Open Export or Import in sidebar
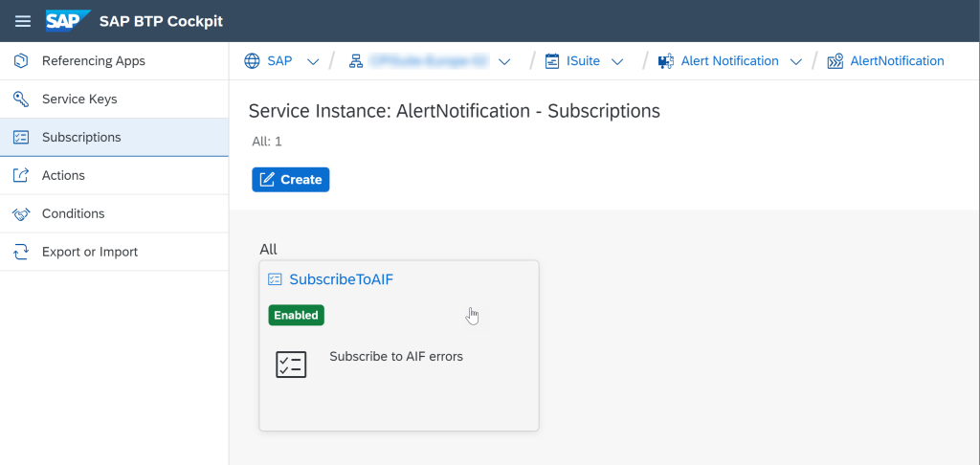 click(x=115, y=252)
